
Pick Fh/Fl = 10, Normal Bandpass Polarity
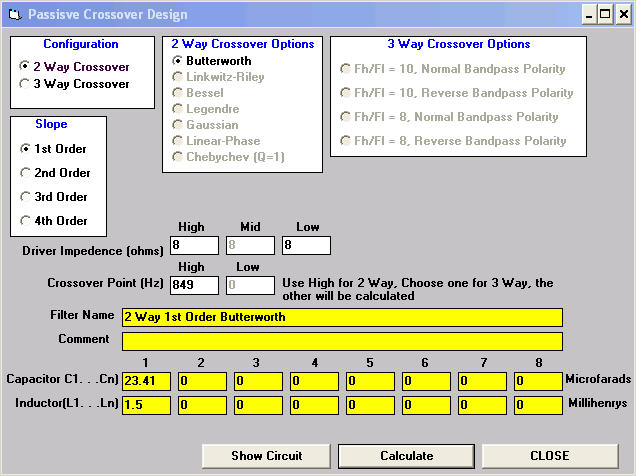(453, 69)
